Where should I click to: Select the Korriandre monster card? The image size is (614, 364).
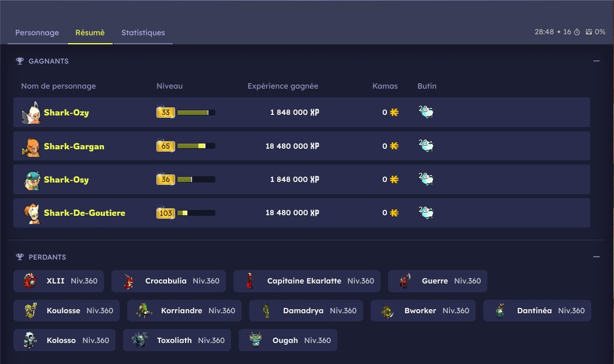184,311
